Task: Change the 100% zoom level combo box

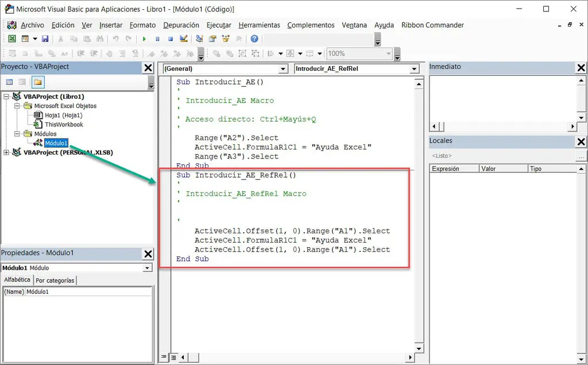Action: (x=359, y=53)
